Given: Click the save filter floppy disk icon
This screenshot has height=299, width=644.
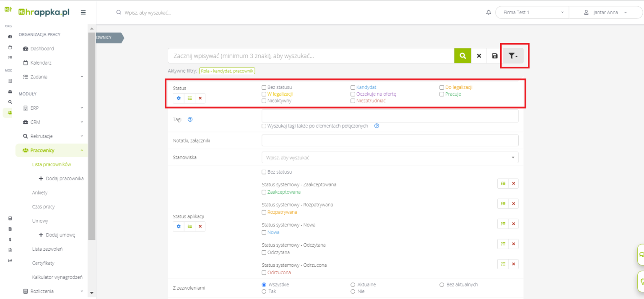Looking at the screenshot, I should [495, 56].
